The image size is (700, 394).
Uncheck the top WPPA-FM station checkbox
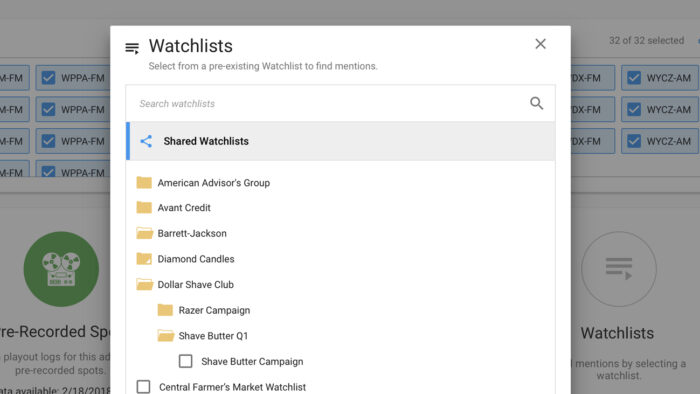point(48,78)
